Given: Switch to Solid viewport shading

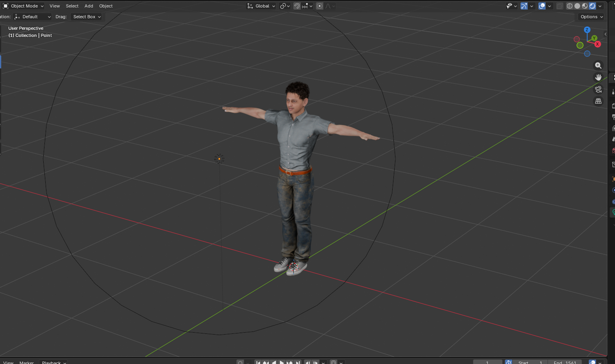Looking at the screenshot, I should 577,6.
